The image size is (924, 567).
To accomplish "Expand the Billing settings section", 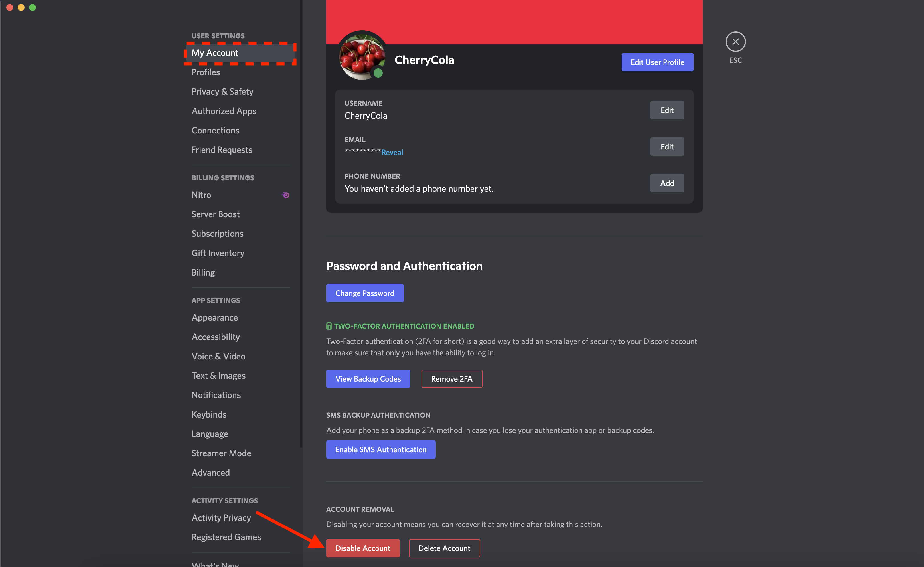I will point(223,178).
